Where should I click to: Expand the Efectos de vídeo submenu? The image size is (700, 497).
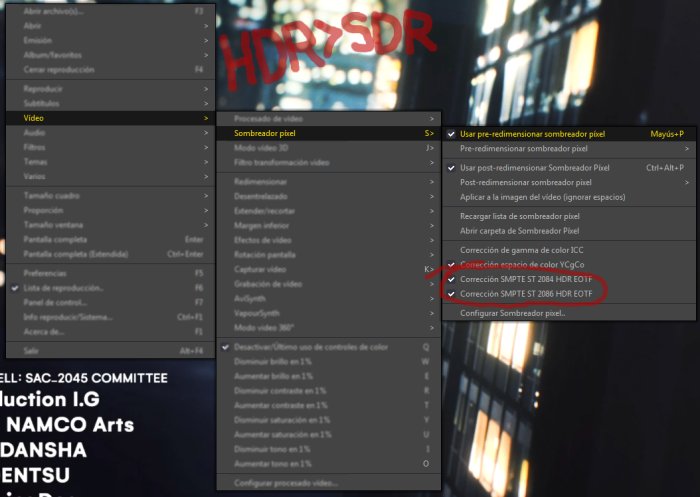329,240
